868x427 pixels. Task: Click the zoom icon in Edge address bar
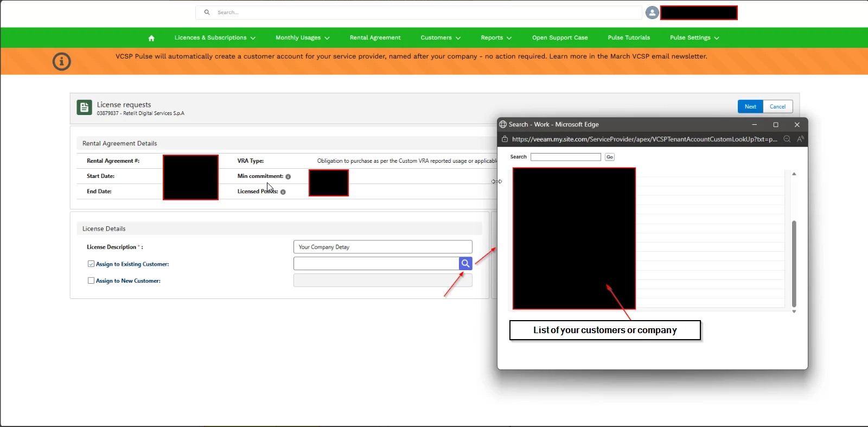pos(787,139)
